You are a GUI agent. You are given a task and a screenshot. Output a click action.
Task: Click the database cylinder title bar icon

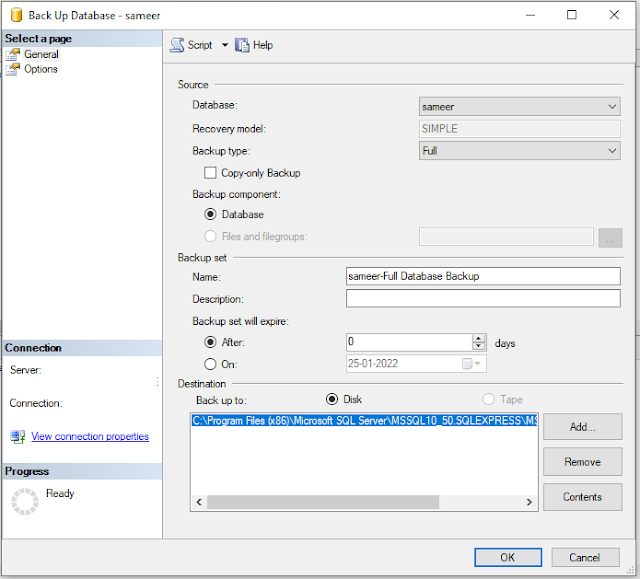[16, 15]
